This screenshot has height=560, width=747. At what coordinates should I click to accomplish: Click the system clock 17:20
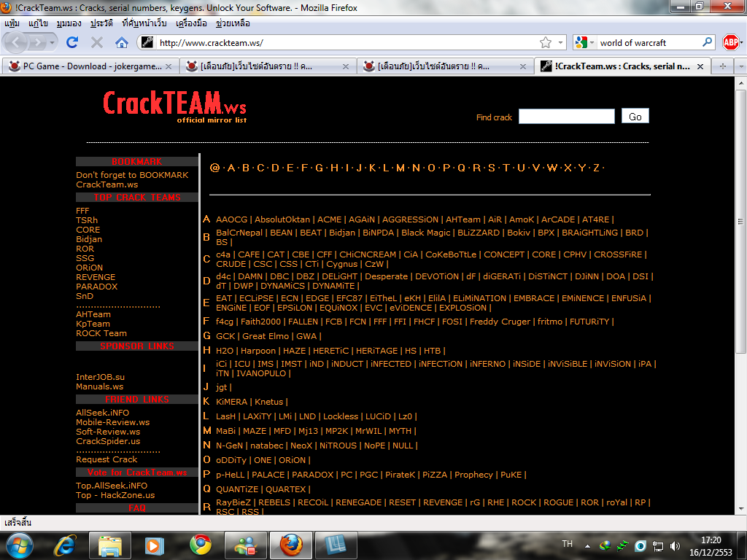711,540
